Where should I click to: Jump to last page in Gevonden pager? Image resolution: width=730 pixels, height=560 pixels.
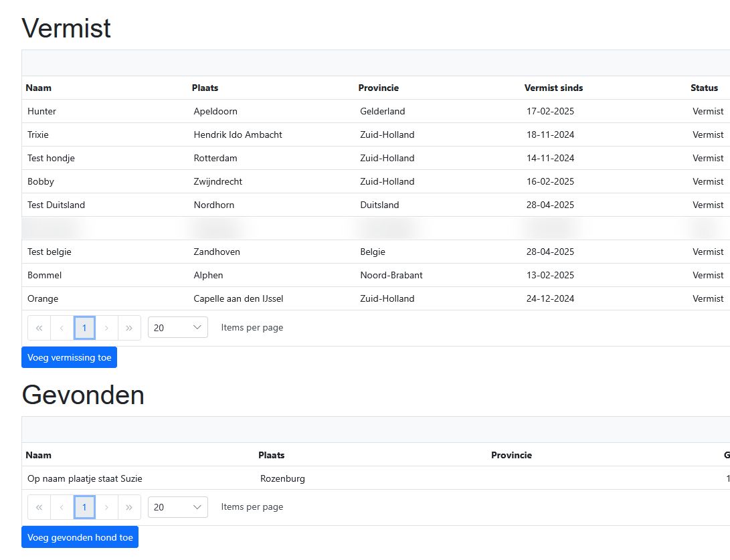129,507
